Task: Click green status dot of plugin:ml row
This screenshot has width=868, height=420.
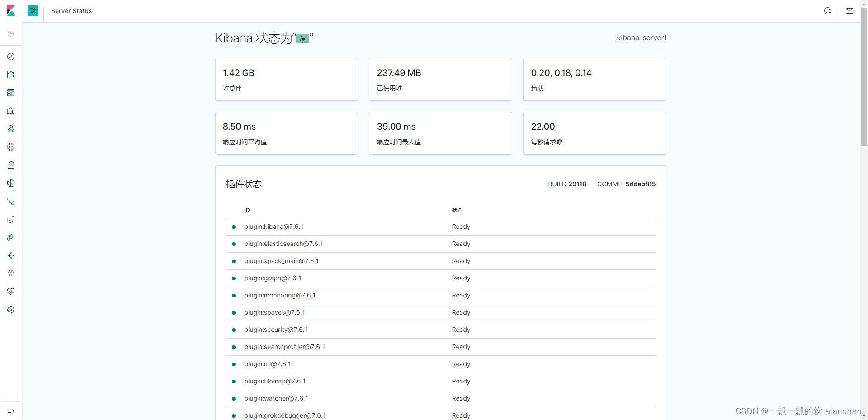Action: (x=234, y=364)
